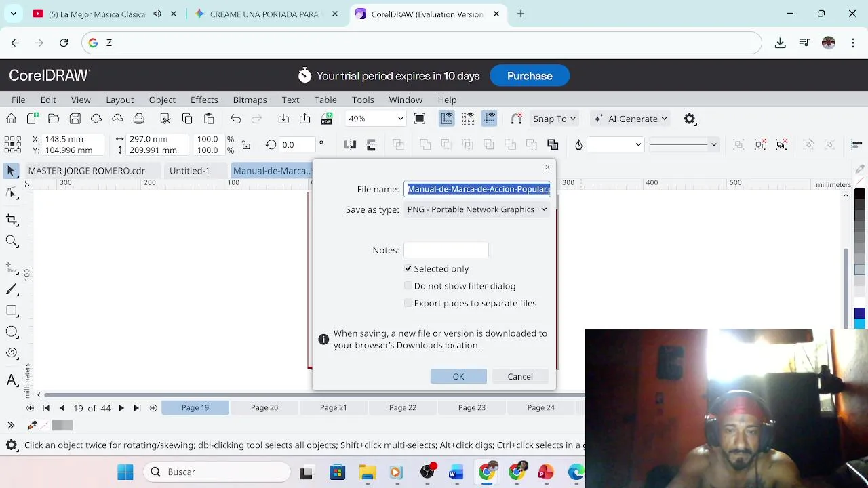This screenshot has width=868, height=488.
Task: Print the document with the printer icon
Action: point(139,119)
